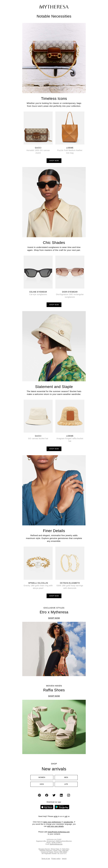The image size is (108, 868).
Task: View the Loewe Puzzle Fold tote thumbnail
Action: [x=70, y=128]
